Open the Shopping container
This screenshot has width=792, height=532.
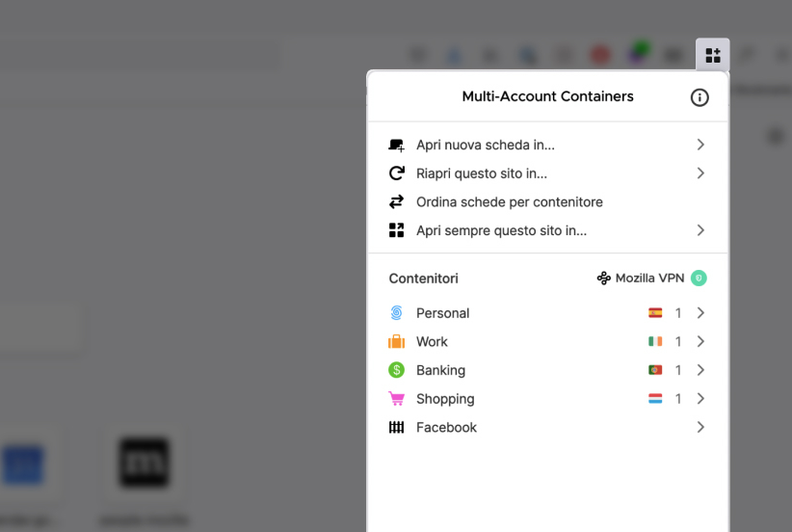click(547, 399)
